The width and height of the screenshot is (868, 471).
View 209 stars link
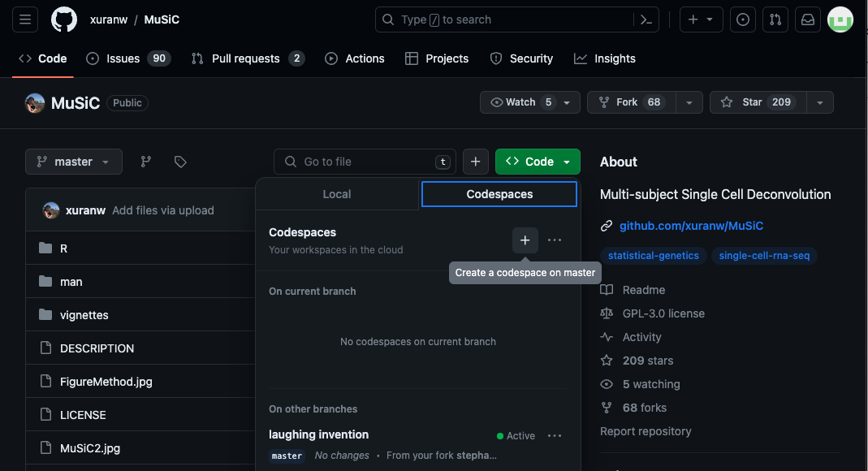(648, 361)
